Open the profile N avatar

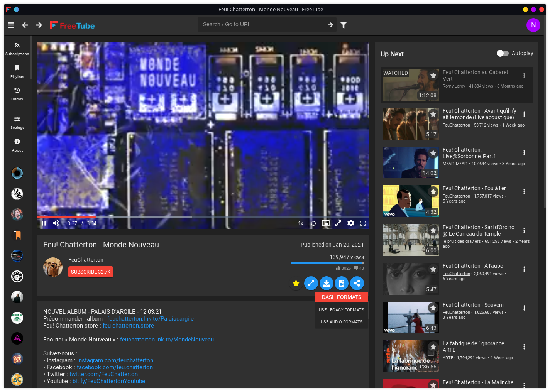(x=533, y=25)
